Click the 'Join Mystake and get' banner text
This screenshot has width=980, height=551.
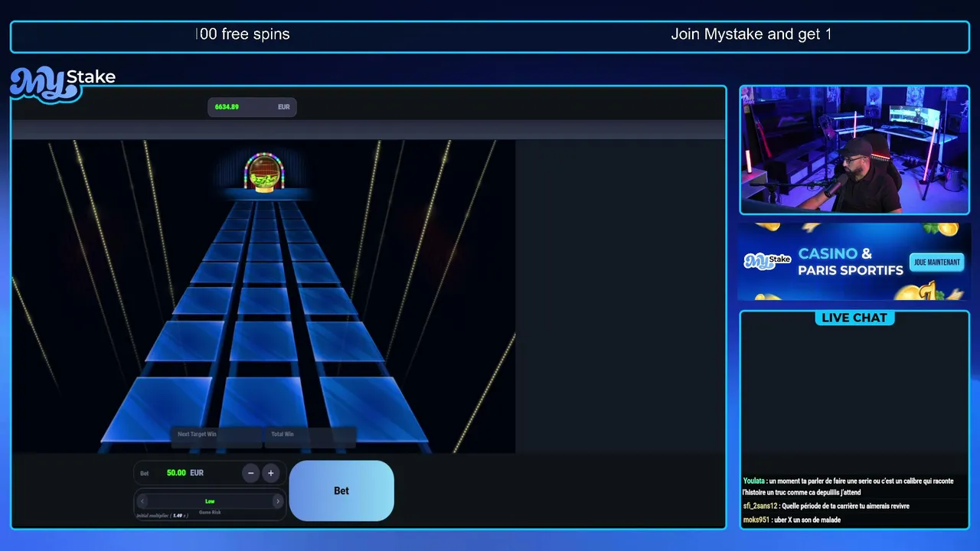coord(751,34)
